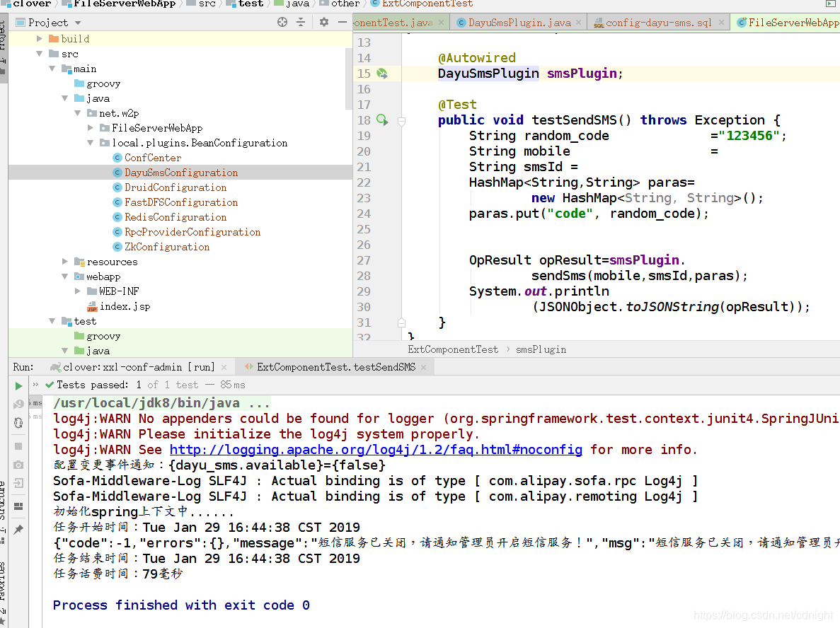Click the SQL file icon on config-dayu-sms tab
This screenshot has width=840, height=628.
[599, 23]
